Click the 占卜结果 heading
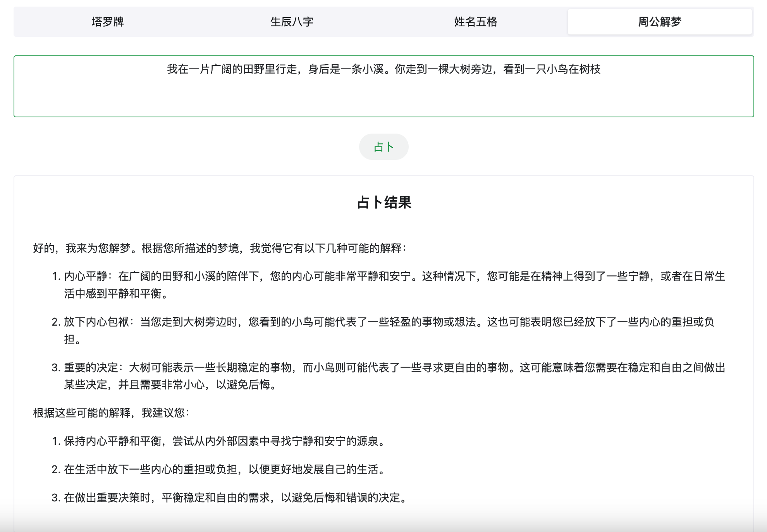Screen dimensions: 767x532 [x=383, y=203]
